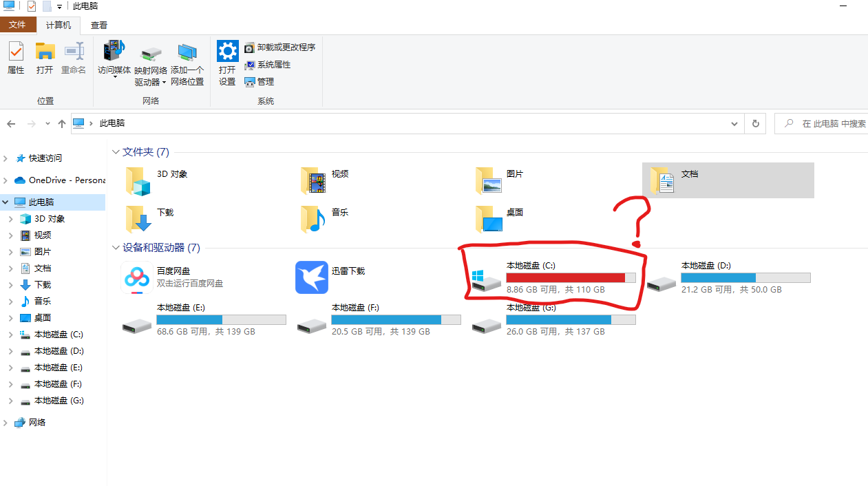Collapse This PC (此电脑) tree node
Screen dimensions: 868x486
point(6,202)
